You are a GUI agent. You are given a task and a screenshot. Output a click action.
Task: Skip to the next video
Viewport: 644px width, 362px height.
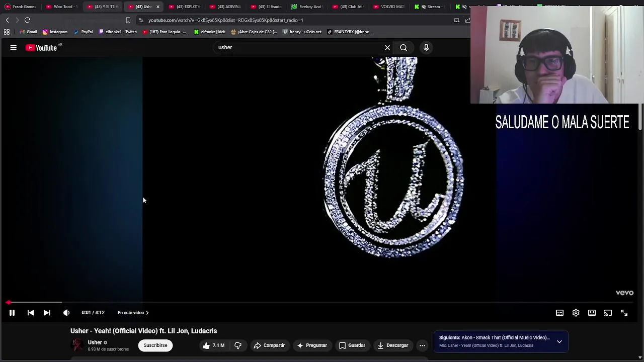pyautogui.click(x=47, y=313)
